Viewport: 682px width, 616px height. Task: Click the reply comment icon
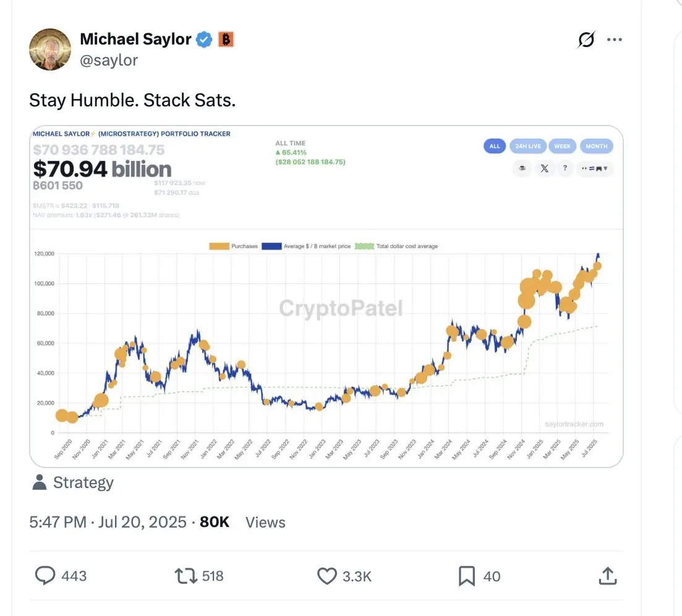point(45,576)
